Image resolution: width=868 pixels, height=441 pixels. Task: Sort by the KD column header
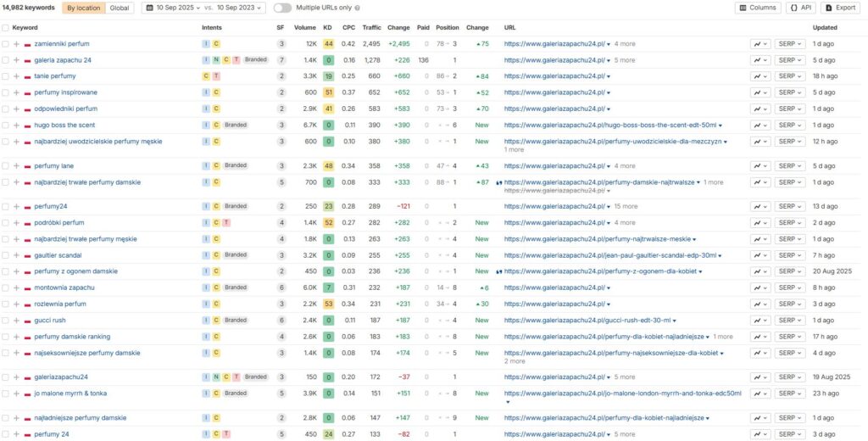click(x=328, y=28)
